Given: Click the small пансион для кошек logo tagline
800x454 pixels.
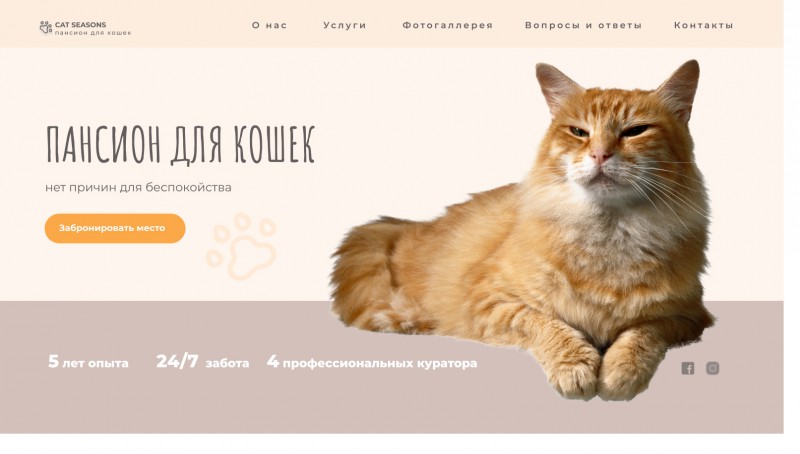Looking at the screenshot, I should pos(93,33).
